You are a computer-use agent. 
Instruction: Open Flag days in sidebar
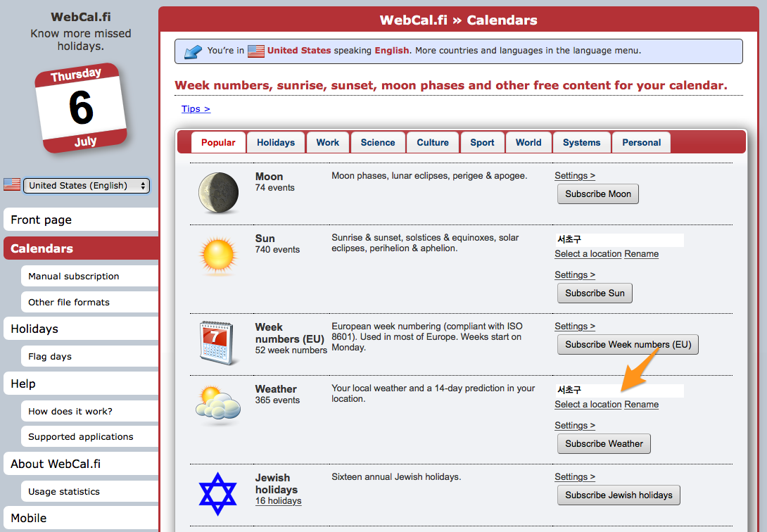pyautogui.click(x=90, y=357)
